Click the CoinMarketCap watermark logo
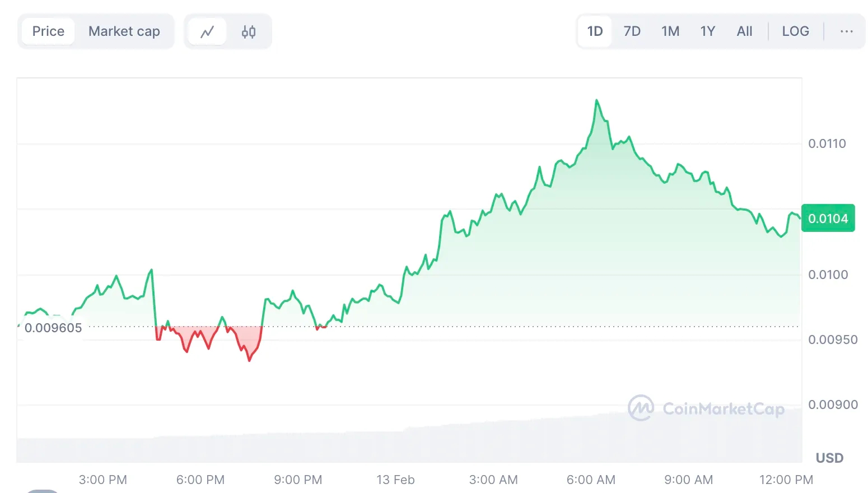The height and width of the screenshot is (493, 868). click(706, 408)
